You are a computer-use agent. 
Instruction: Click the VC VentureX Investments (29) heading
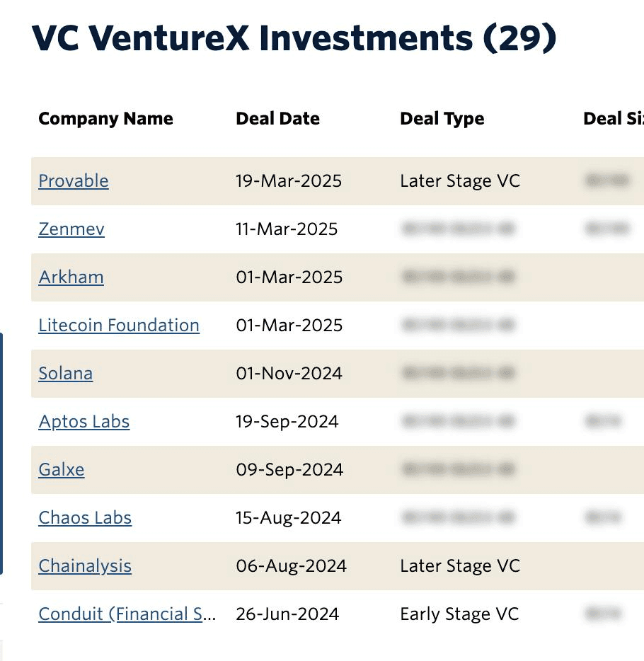click(294, 38)
